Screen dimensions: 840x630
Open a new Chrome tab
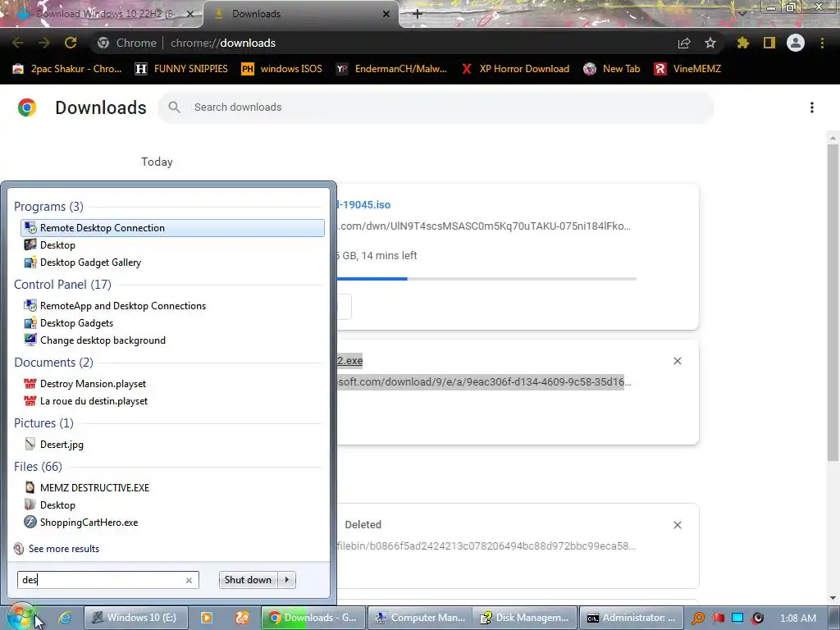pos(418,14)
